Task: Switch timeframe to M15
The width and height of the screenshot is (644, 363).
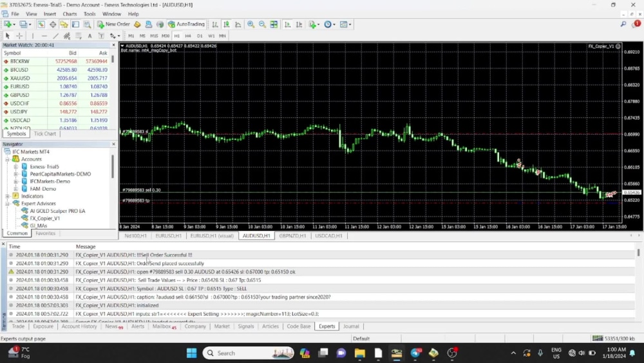Action: click(154, 35)
